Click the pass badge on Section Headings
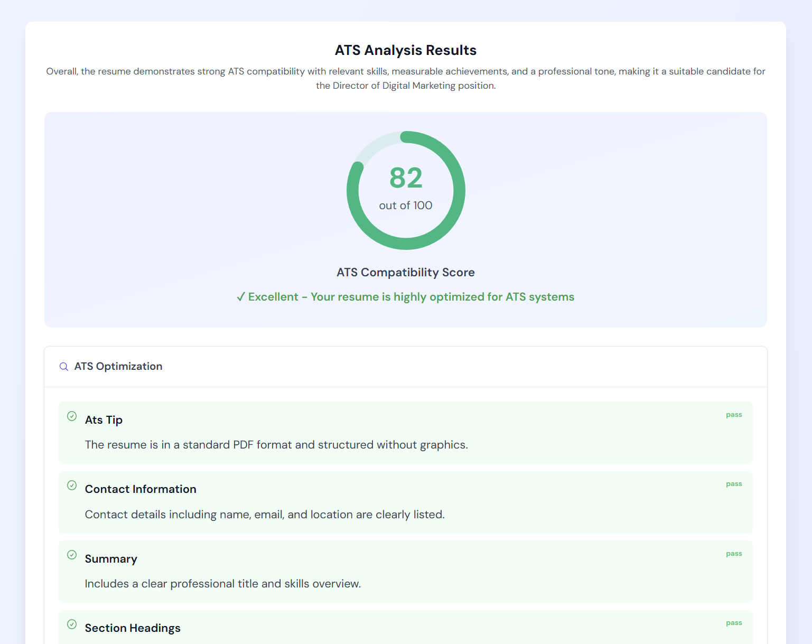Screen dimensions: 812x644 (734, 623)
